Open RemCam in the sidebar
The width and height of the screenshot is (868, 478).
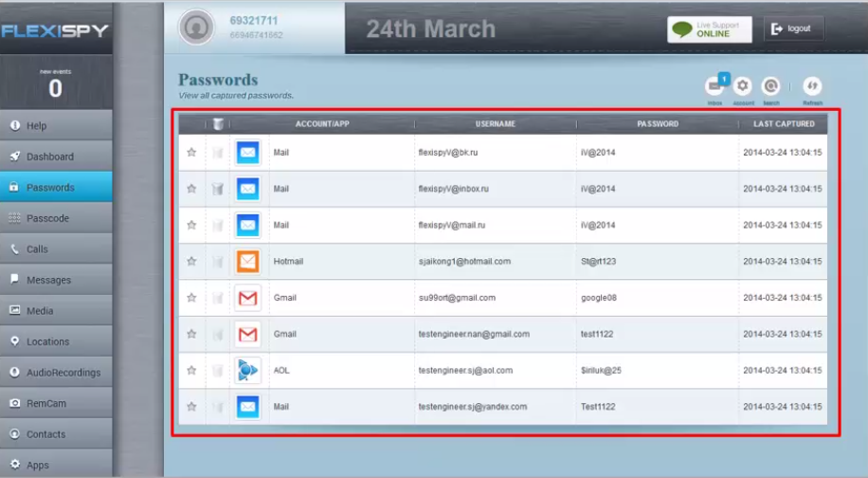click(x=56, y=403)
